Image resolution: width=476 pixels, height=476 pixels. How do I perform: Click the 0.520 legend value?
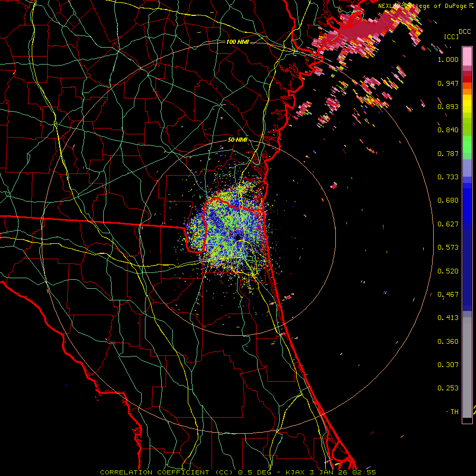[x=448, y=271]
